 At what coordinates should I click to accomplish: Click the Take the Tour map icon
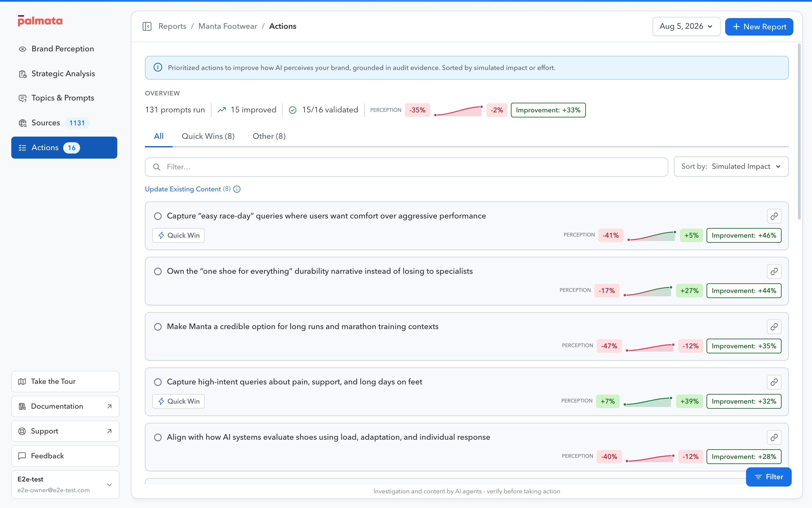coord(22,381)
